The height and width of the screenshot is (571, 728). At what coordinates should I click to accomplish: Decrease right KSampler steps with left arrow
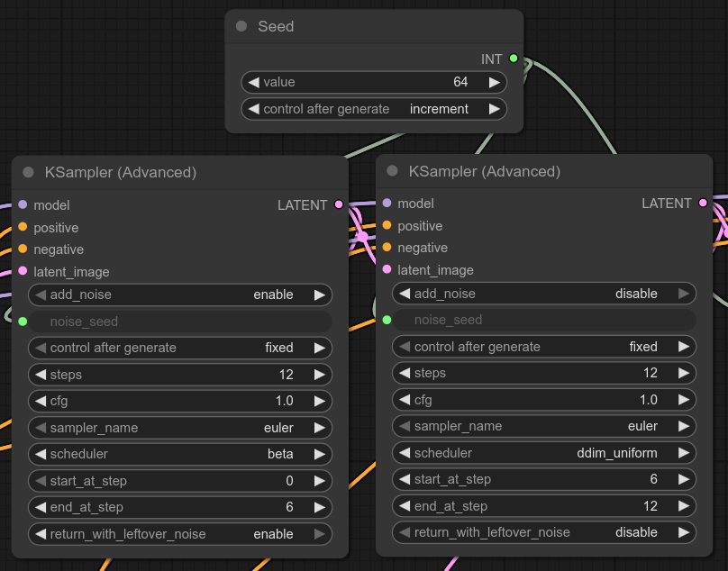[405, 373]
